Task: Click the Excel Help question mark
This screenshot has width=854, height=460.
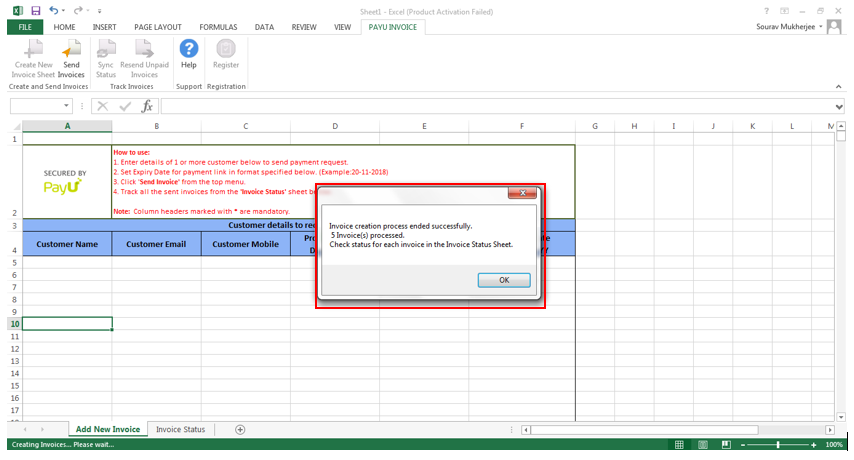Action: pyautogui.click(x=766, y=11)
